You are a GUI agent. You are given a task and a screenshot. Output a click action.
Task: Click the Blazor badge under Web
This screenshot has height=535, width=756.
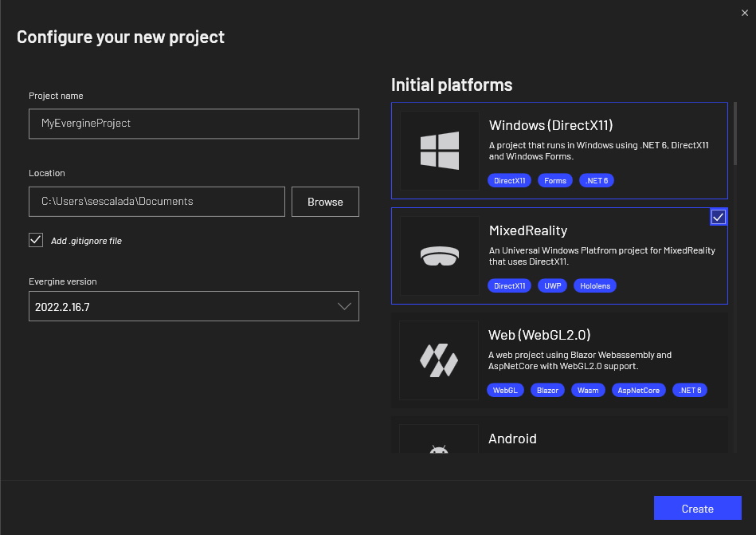point(547,390)
